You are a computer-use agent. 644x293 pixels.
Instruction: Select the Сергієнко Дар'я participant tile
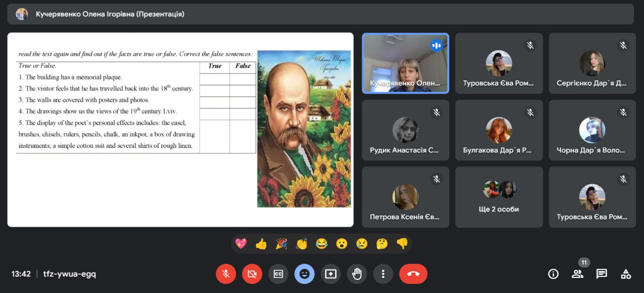coord(593,63)
